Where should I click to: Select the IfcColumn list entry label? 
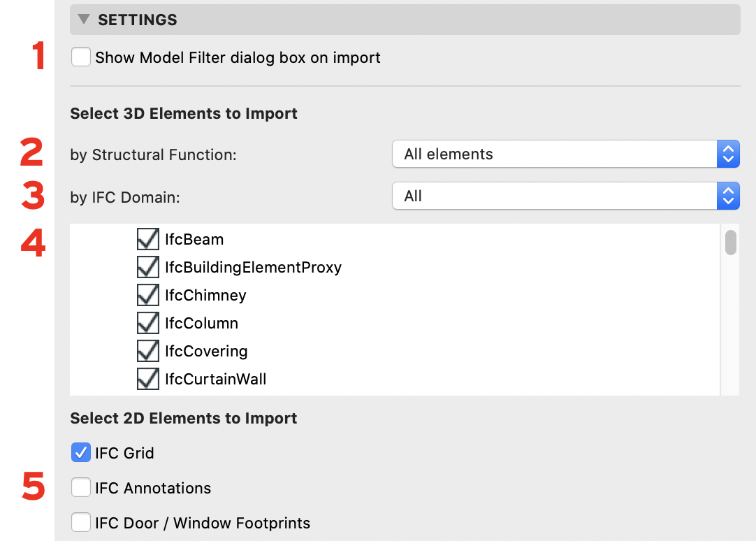coord(201,323)
